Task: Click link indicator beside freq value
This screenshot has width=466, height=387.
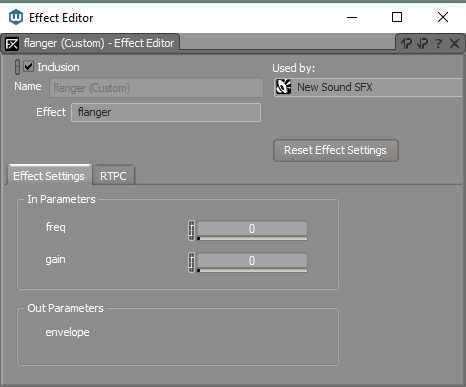Action: (191, 230)
